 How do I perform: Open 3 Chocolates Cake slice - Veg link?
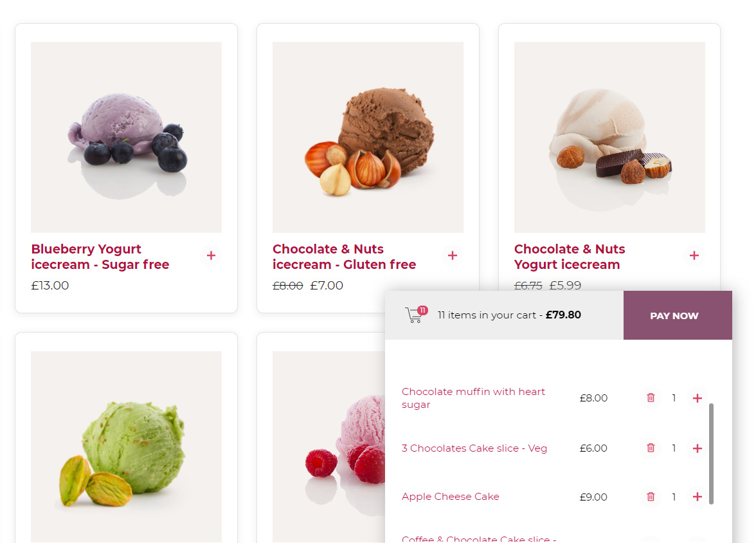coord(474,448)
